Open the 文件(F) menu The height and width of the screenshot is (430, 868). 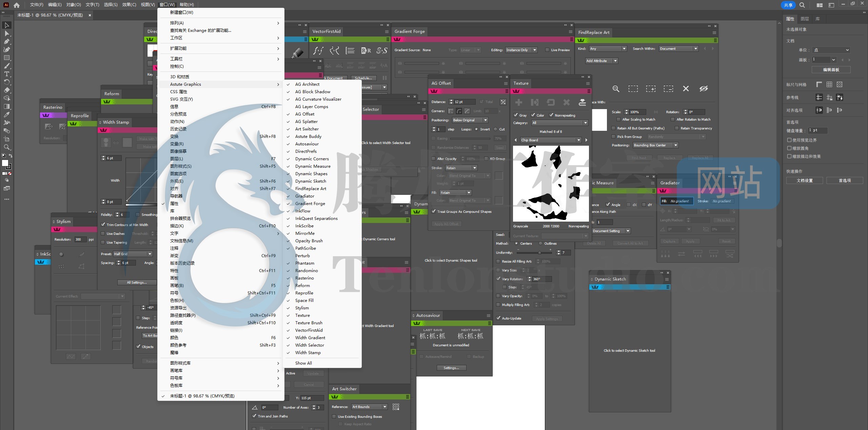37,5
